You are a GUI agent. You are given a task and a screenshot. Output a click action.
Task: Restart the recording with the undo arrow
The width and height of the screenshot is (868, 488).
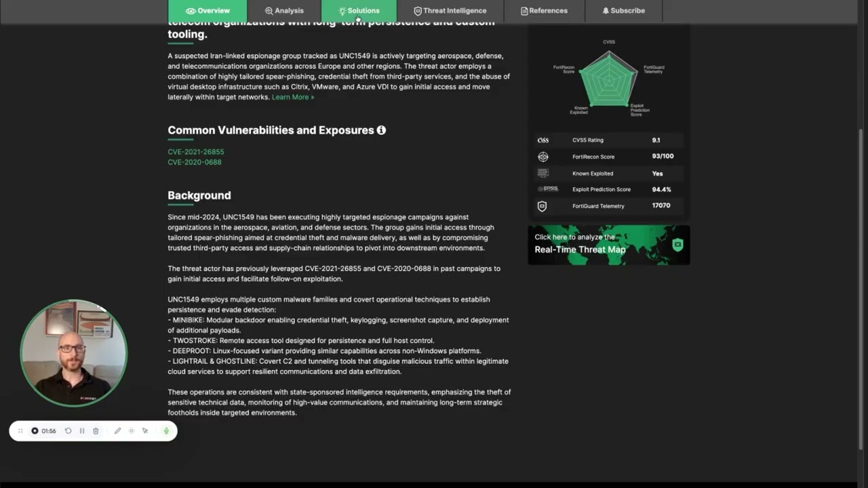click(x=68, y=431)
